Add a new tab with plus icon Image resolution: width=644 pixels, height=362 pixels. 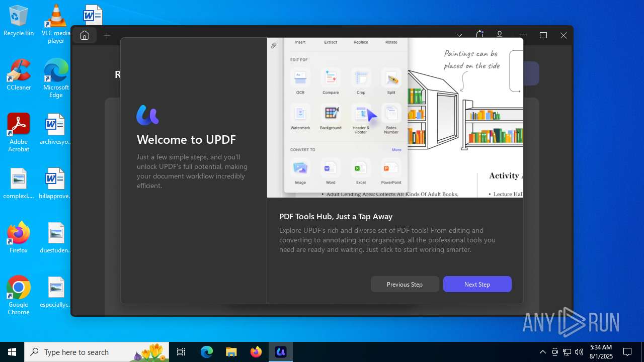pyautogui.click(x=107, y=35)
